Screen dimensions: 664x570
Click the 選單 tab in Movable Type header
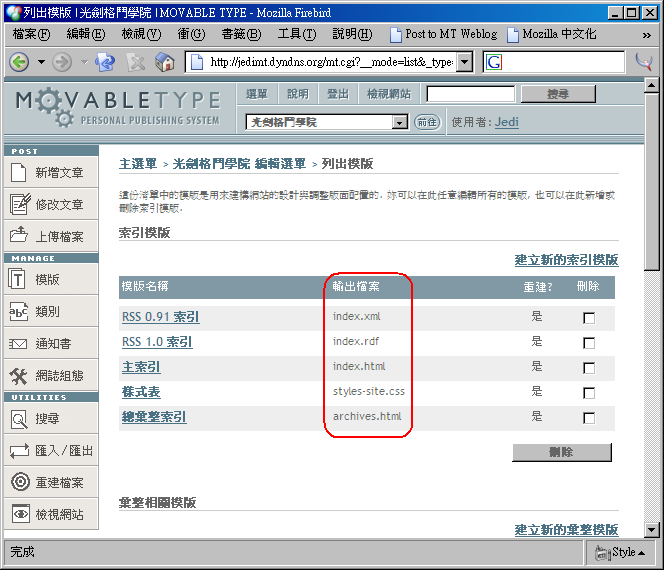pos(257,94)
